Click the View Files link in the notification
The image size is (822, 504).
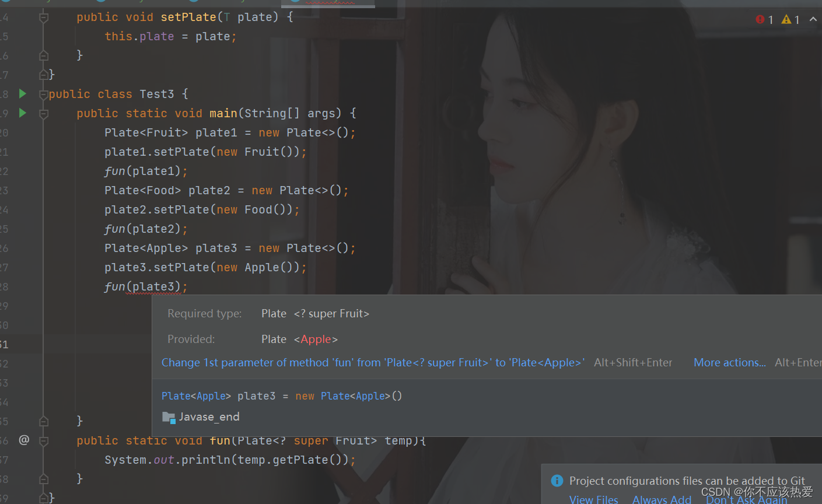(594, 499)
